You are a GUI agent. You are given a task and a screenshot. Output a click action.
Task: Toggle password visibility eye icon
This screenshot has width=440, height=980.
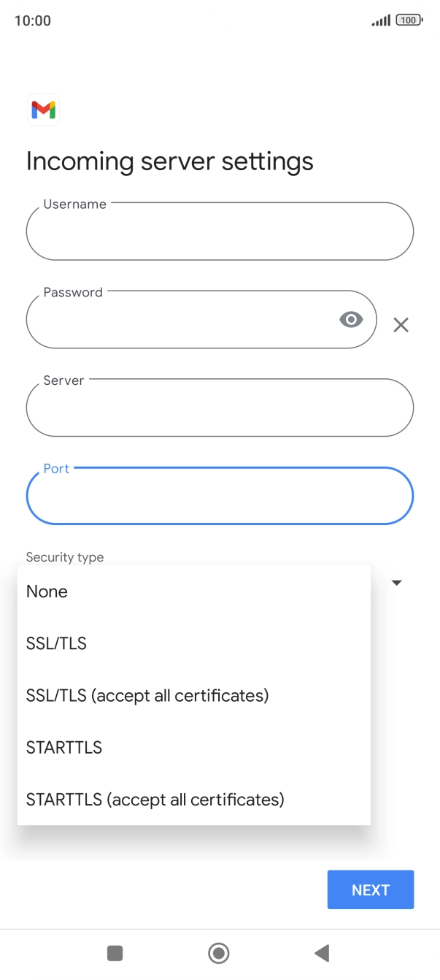coord(351,319)
